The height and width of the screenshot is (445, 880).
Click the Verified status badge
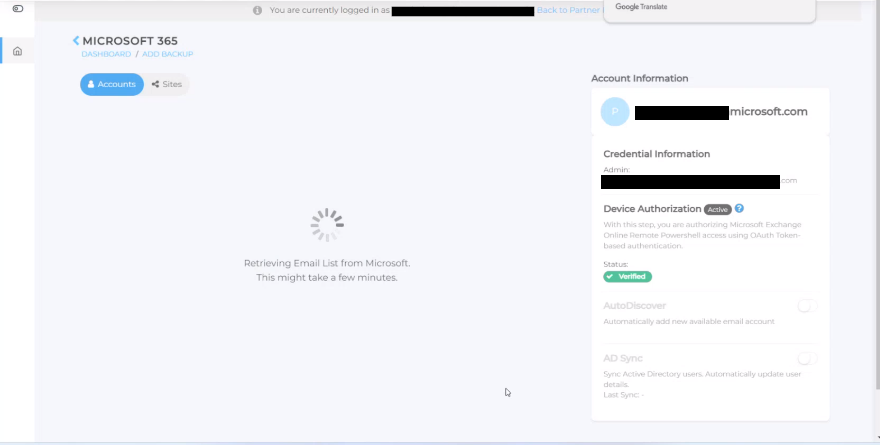click(627, 277)
